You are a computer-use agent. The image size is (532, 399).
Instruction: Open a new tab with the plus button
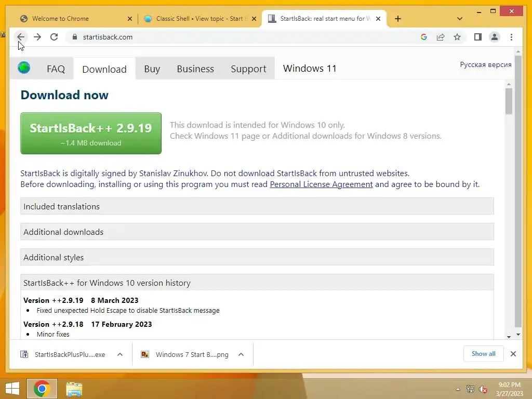[x=398, y=19]
